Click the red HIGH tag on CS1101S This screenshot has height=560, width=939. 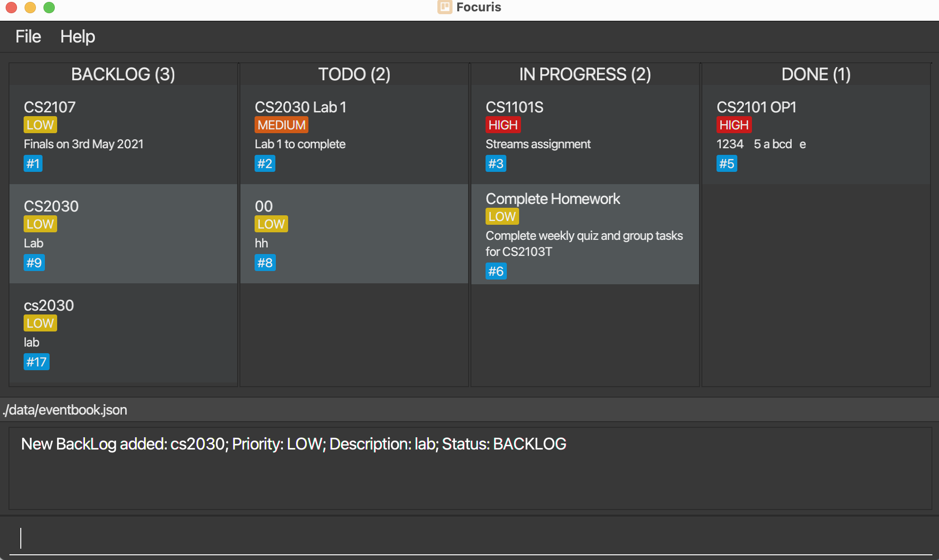503,125
